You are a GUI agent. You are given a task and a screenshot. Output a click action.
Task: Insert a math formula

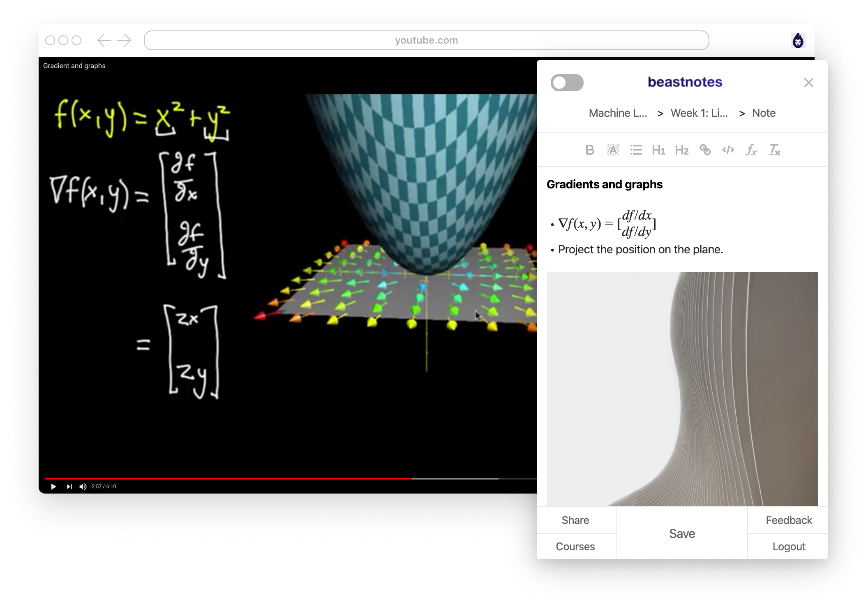[751, 150]
